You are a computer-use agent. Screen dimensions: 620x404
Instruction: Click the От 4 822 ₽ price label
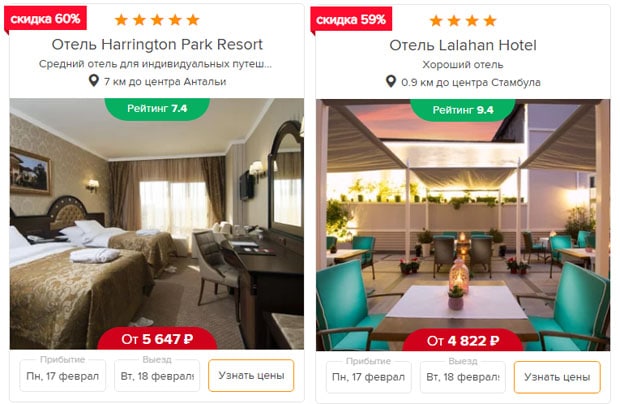tap(463, 340)
